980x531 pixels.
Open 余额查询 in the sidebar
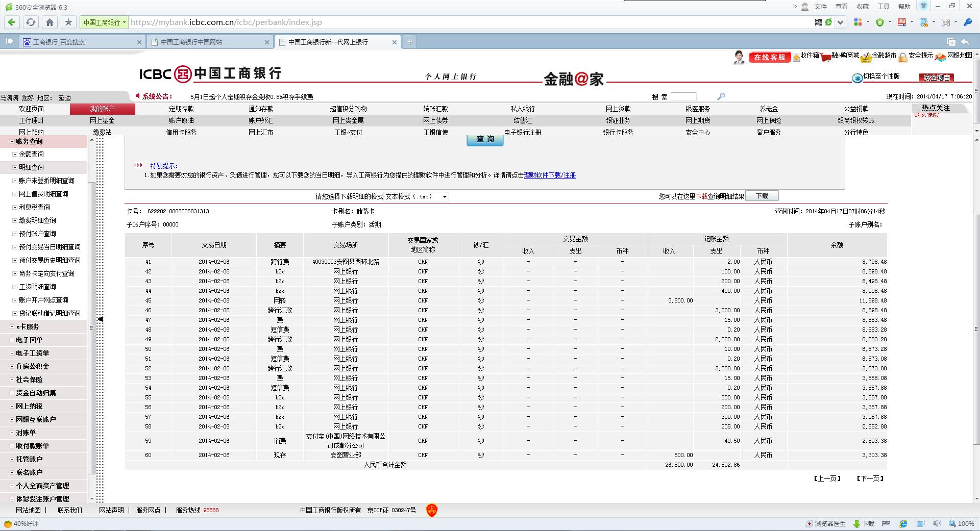31,154
